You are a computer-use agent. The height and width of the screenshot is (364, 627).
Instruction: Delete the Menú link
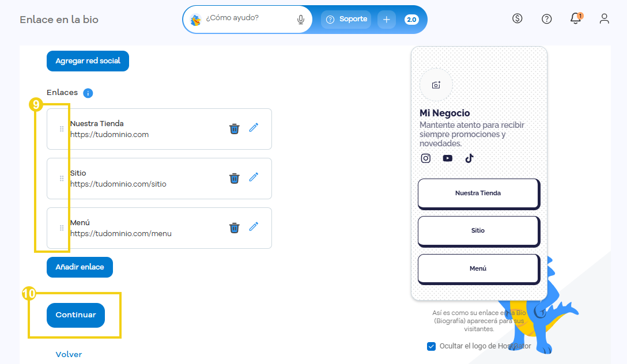(x=235, y=227)
